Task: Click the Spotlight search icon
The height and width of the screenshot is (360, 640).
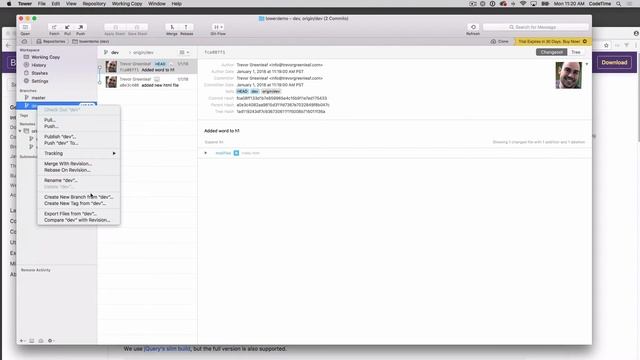Action: click(618, 4)
